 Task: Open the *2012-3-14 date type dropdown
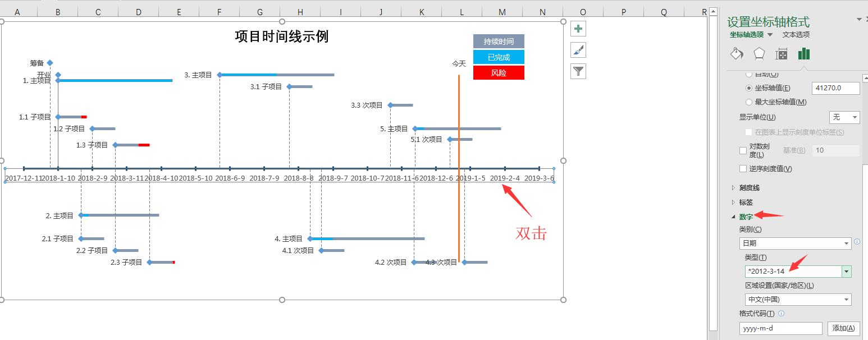tap(847, 271)
